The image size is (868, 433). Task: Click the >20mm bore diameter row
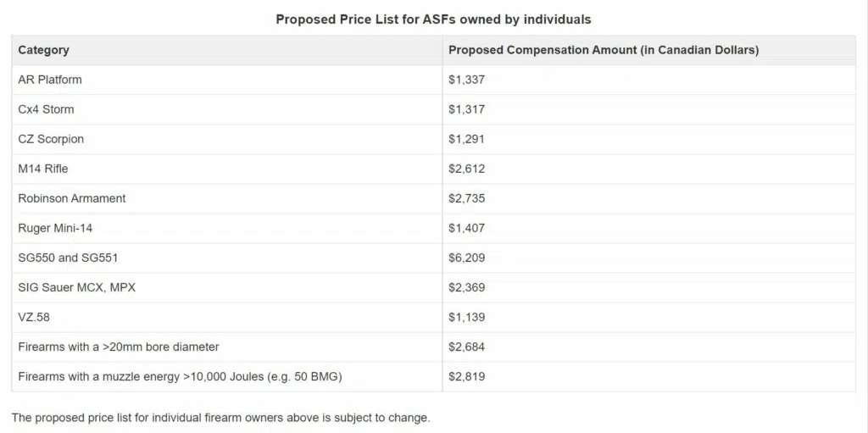[433, 347]
